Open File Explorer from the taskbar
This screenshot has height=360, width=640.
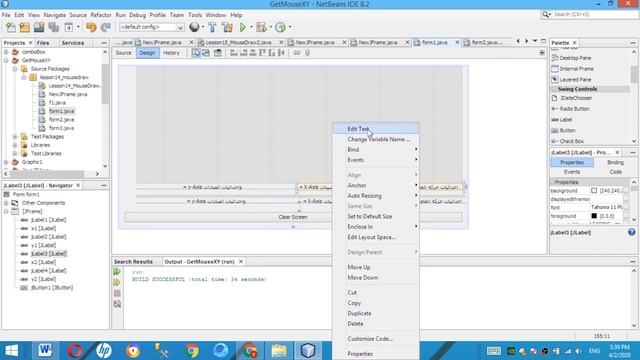click(x=279, y=350)
